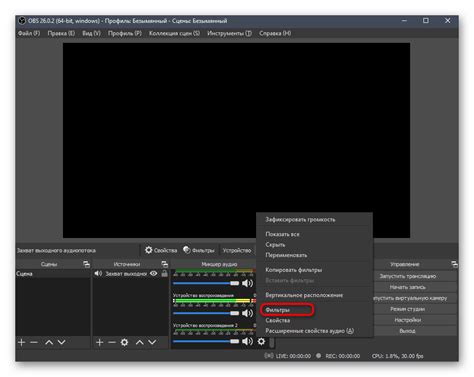This screenshot has width=474, height=377.
Task: Move scene down in Сцены panel
Action: (61, 342)
